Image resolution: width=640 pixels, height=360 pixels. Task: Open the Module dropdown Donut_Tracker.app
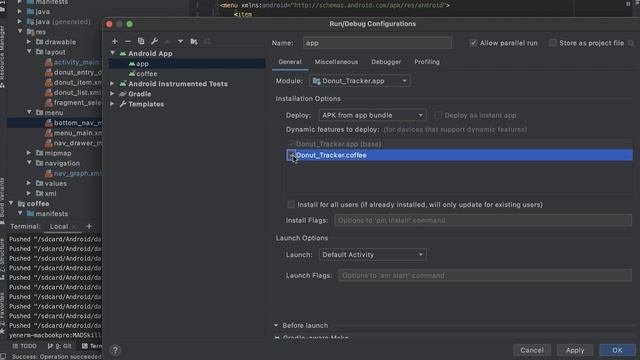(360, 81)
